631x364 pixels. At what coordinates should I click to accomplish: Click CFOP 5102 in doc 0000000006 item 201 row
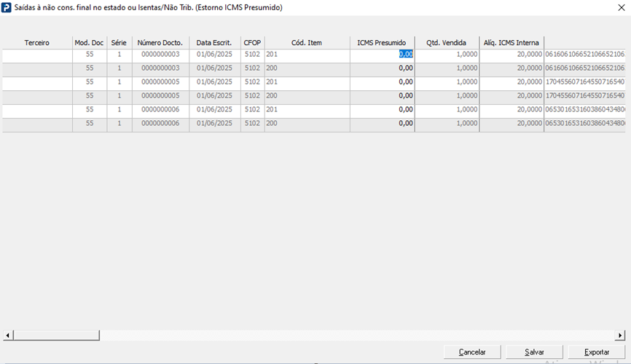click(x=252, y=109)
